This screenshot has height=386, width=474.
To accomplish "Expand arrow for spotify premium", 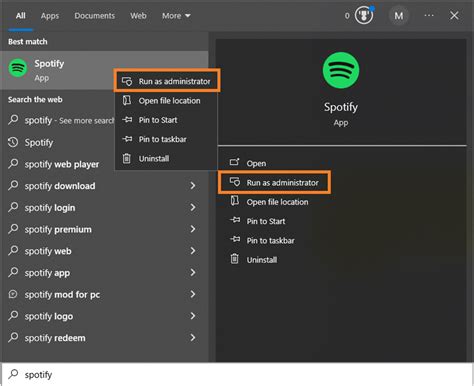I will coord(193,229).
